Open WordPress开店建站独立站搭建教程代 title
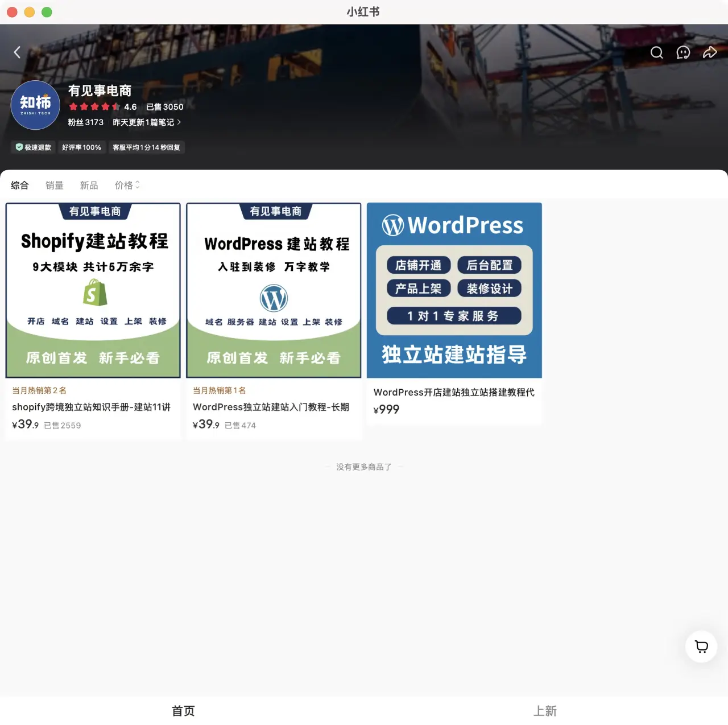Viewport: 728px width, 725px height. point(454,392)
